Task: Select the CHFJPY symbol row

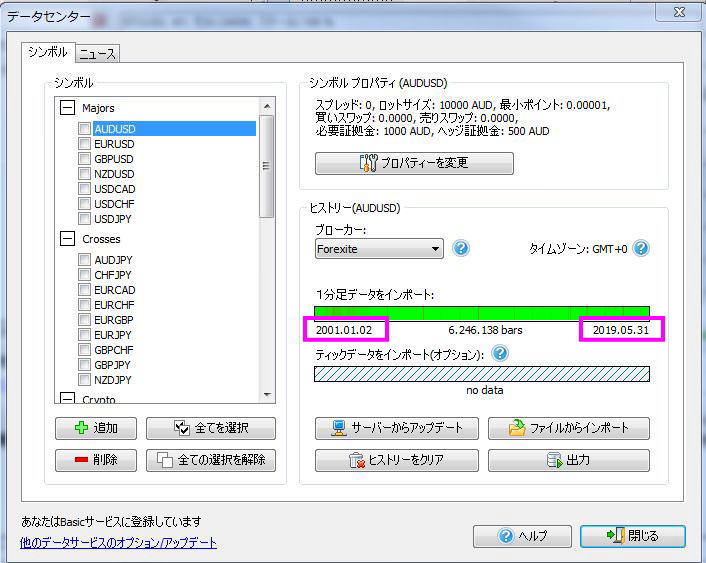Action: (113, 275)
